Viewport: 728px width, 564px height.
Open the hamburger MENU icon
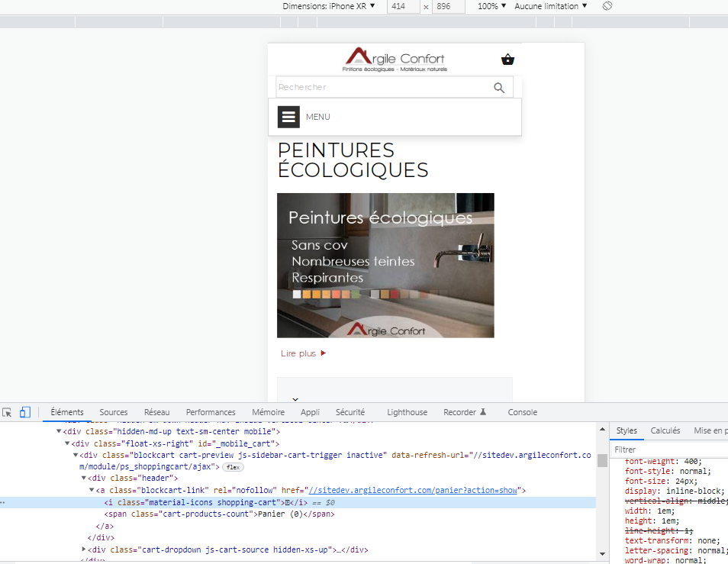(288, 117)
